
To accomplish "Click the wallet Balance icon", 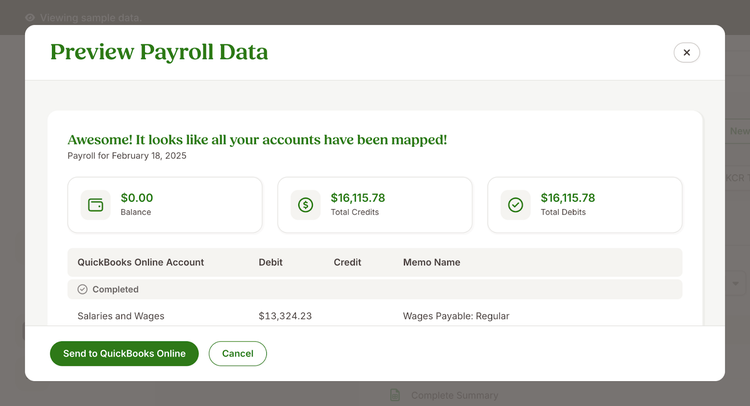I will [96, 205].
